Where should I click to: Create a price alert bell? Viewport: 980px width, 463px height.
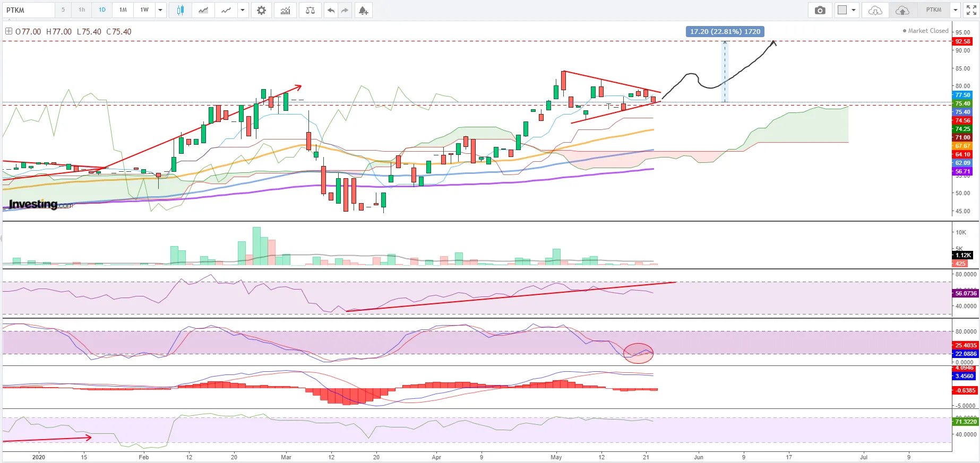[x=363, y=10]
